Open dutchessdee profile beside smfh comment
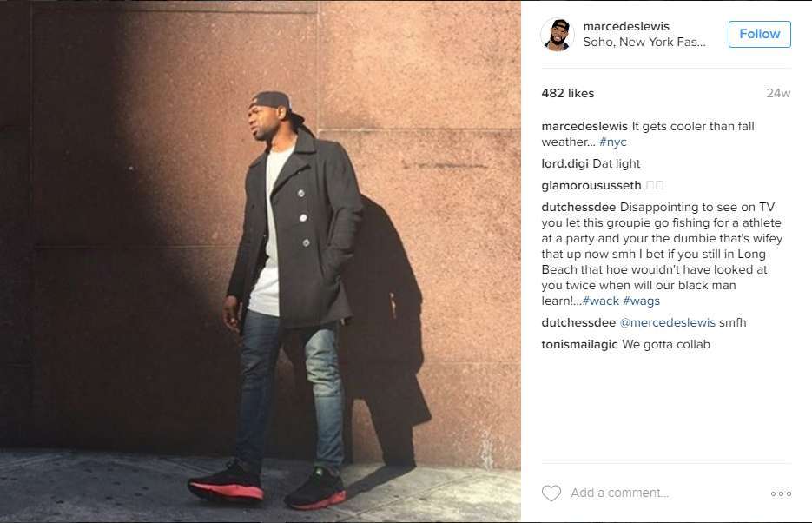 click(x=578, y=322)
